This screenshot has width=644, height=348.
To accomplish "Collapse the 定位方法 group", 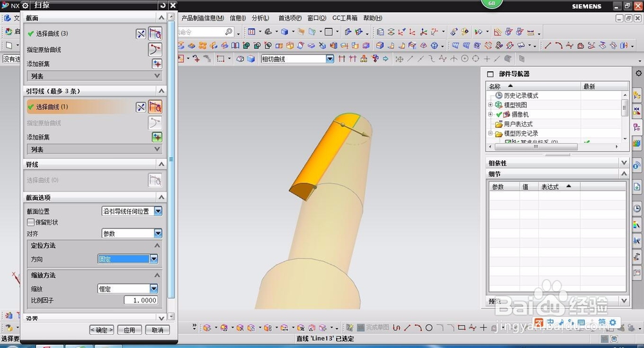I will point(157,246).
